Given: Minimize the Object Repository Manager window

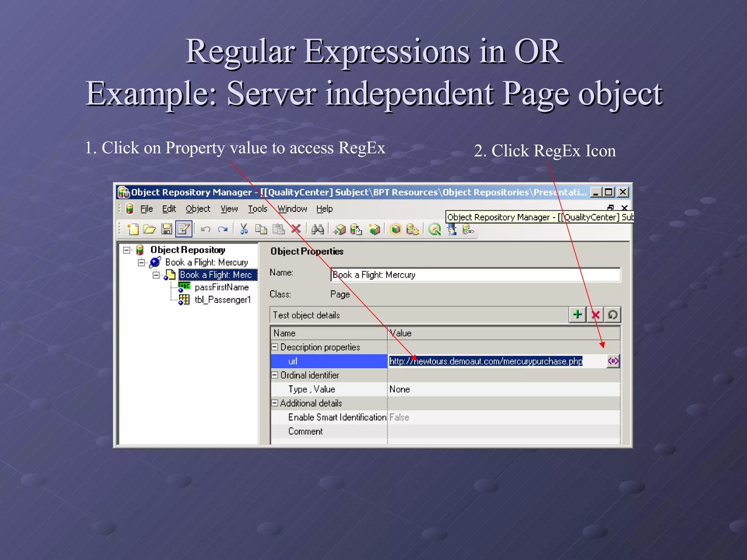Looking at the screenshot, I should click(x=596, y=192).
